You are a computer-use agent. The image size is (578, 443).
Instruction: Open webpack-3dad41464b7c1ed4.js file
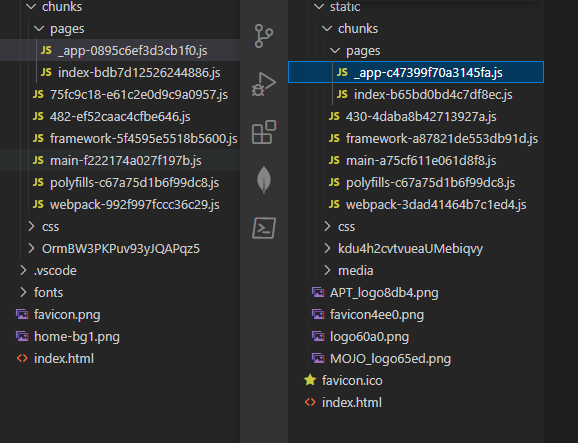click(416, 205)
